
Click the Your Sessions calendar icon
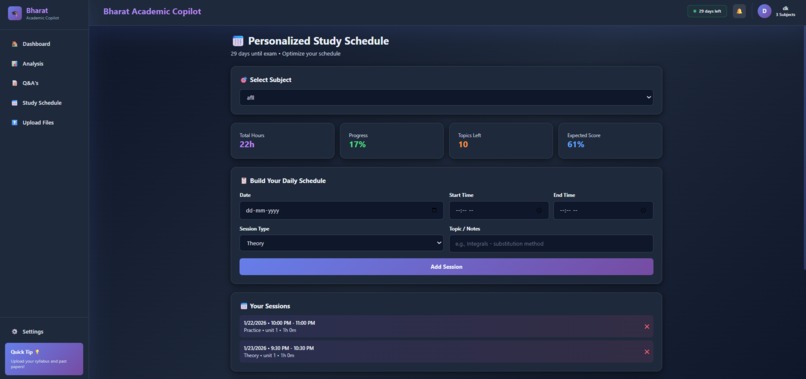(x=244, y=306)
